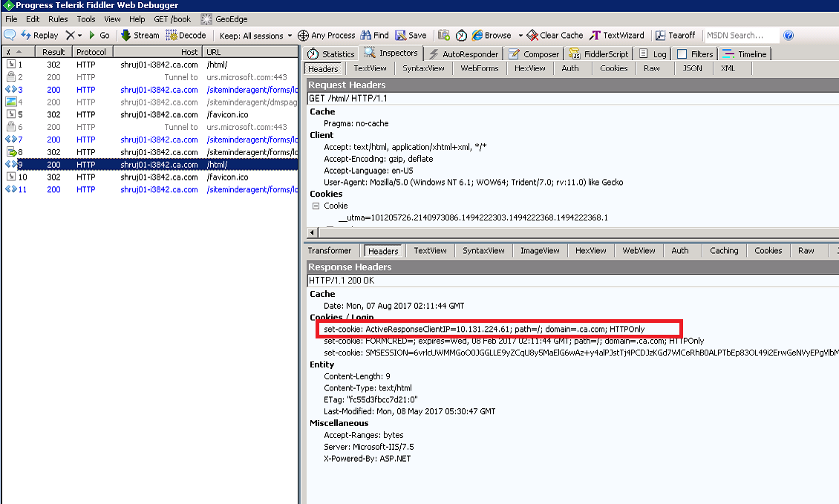The image size is (839, 504).
Task: Open the Tools menu
Action: 85,19
